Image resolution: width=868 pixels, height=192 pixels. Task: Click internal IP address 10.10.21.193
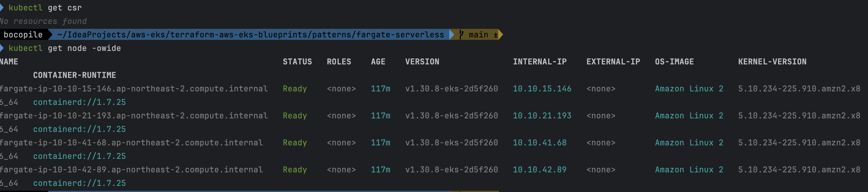coord(541,116)
